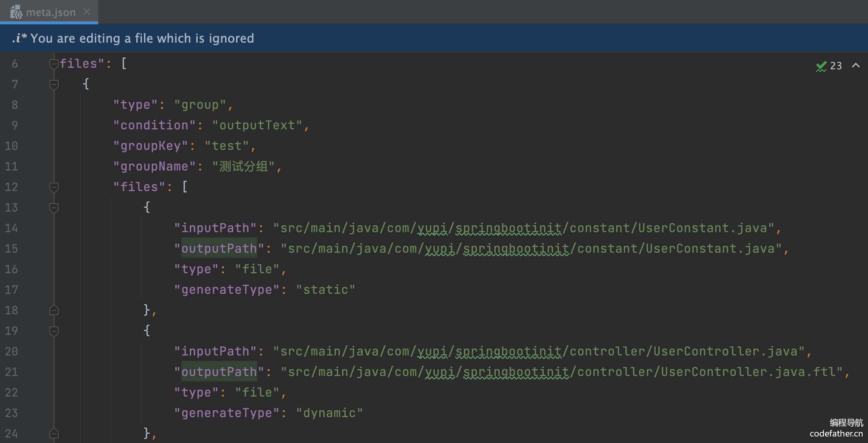This screenshot has height=443, width=868.
Task: Click the .i* ignore icon in banner
Action: pos(19,38)
